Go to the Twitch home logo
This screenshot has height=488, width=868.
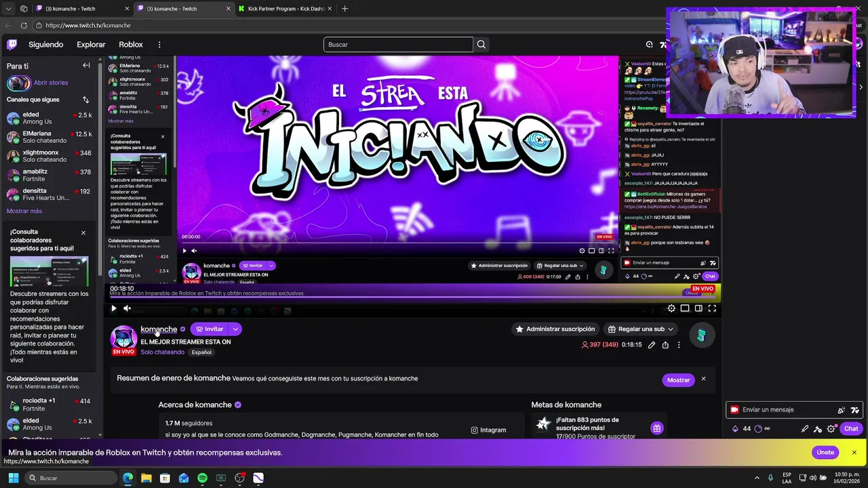(x=12, y=45)
